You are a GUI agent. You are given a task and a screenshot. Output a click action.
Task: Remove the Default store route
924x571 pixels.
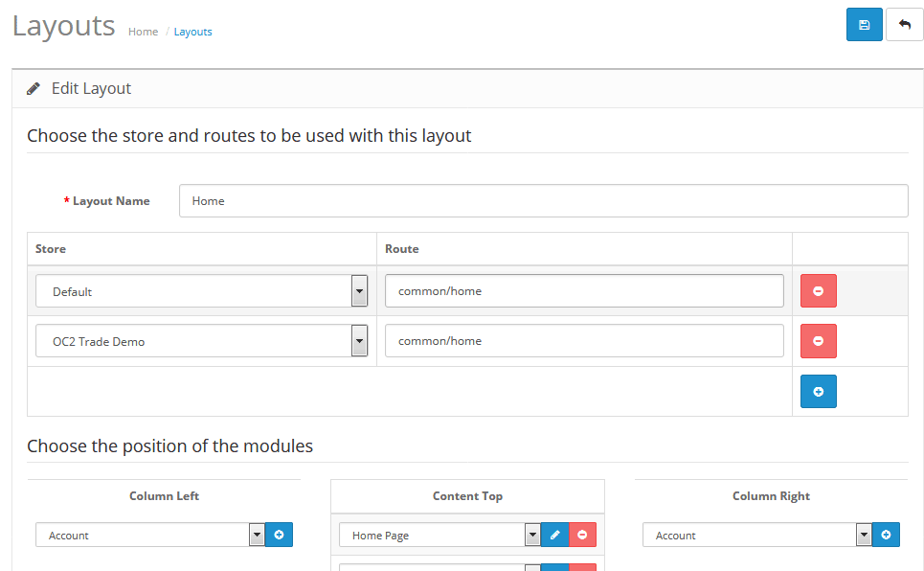(818, 290)
